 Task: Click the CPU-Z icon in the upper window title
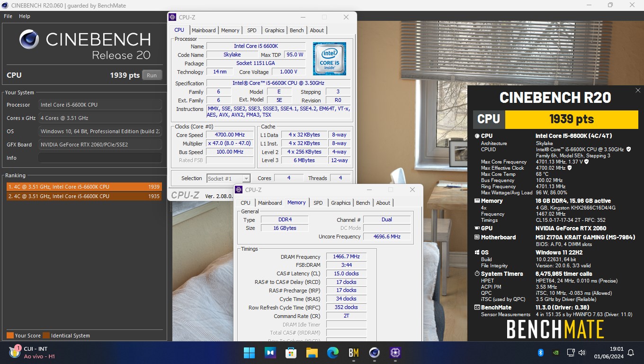pyautogui.click(x=173, y=17)
